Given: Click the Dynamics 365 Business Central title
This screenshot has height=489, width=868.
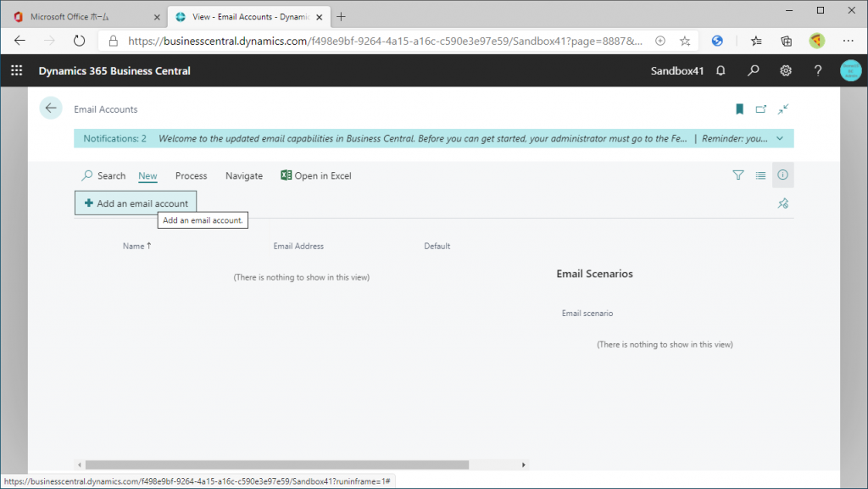Looking at the screenshot, I should coord(114,71).
